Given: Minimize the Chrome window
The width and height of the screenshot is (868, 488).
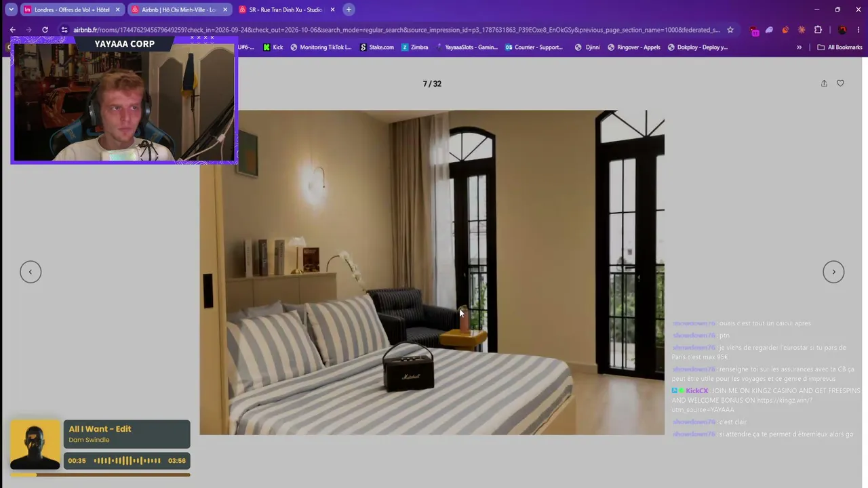Looking at the screenshot, I should pos(817,9).
